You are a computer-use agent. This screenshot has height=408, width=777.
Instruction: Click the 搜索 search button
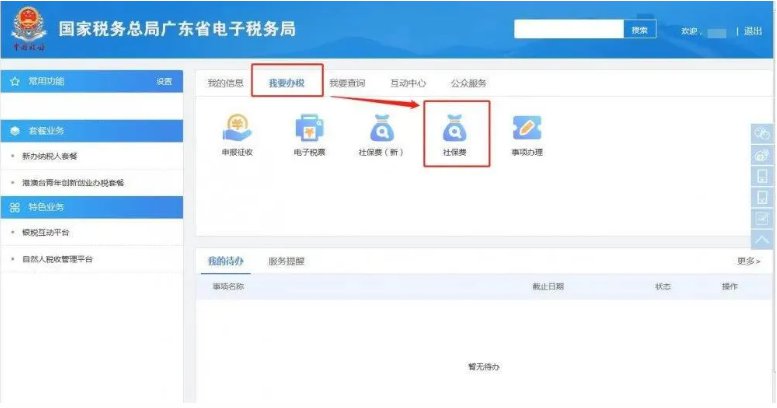pos(640,30)
